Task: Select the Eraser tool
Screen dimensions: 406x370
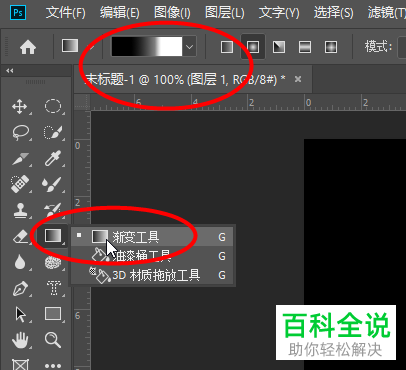Action: 20,237
